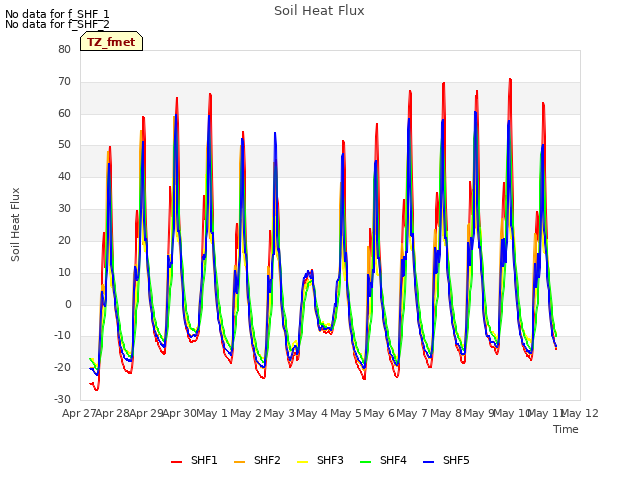
Task: Click the SHF4 green legend swatch
Action: click(366, 462)
